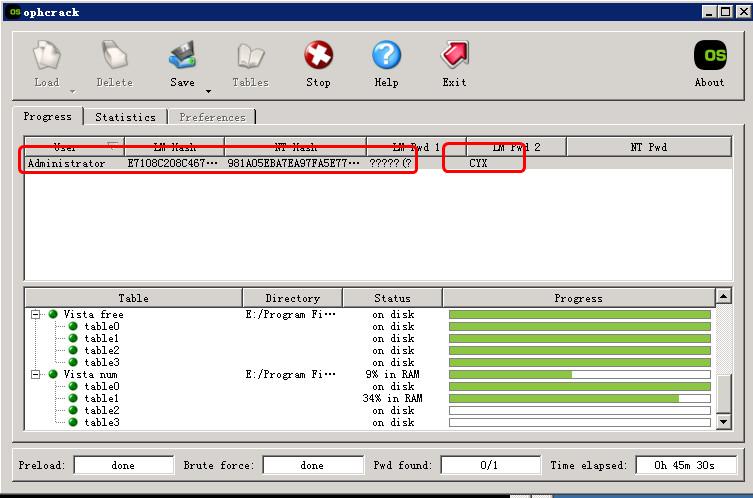753x498 pixels.
Task: Click the Status column header
Action: pyautogui.click(x=392, y=298)
